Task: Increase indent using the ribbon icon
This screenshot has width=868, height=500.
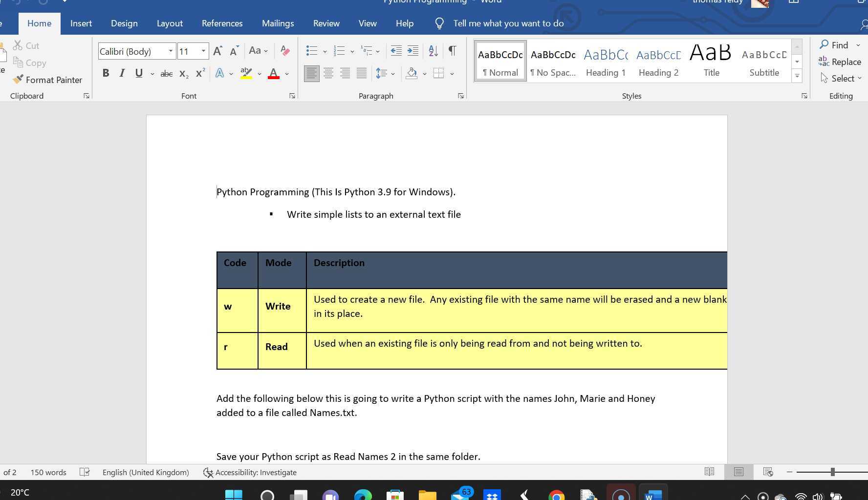Action: (x=413, y=51)
